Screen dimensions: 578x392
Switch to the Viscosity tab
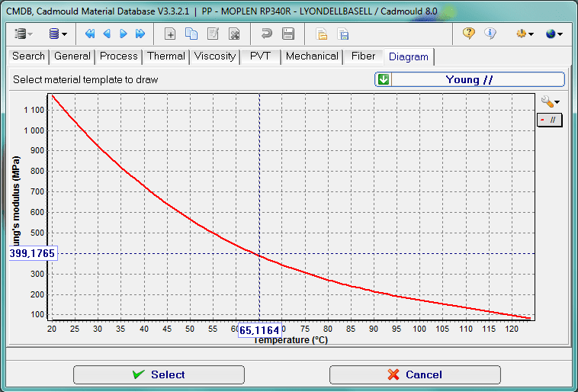pyautogui.click(x=215, y=56)
